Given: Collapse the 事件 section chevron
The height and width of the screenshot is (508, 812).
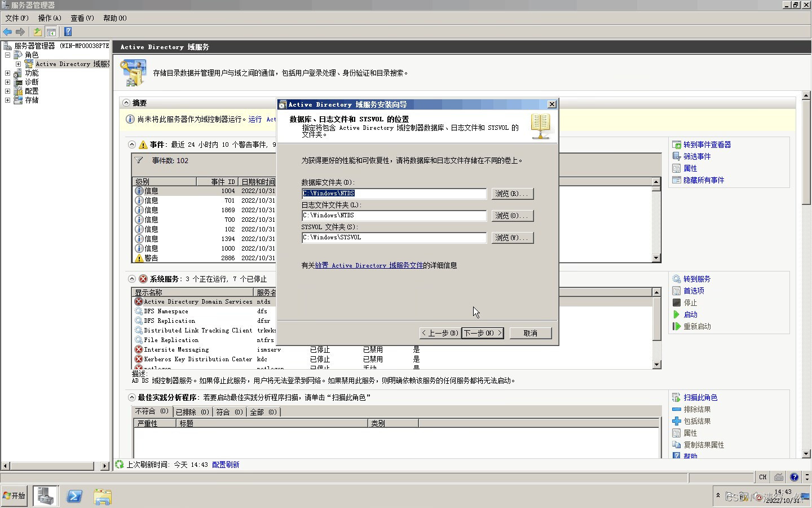Looking at the screenshot, I should pyautogui.click(x=131, y=144).
